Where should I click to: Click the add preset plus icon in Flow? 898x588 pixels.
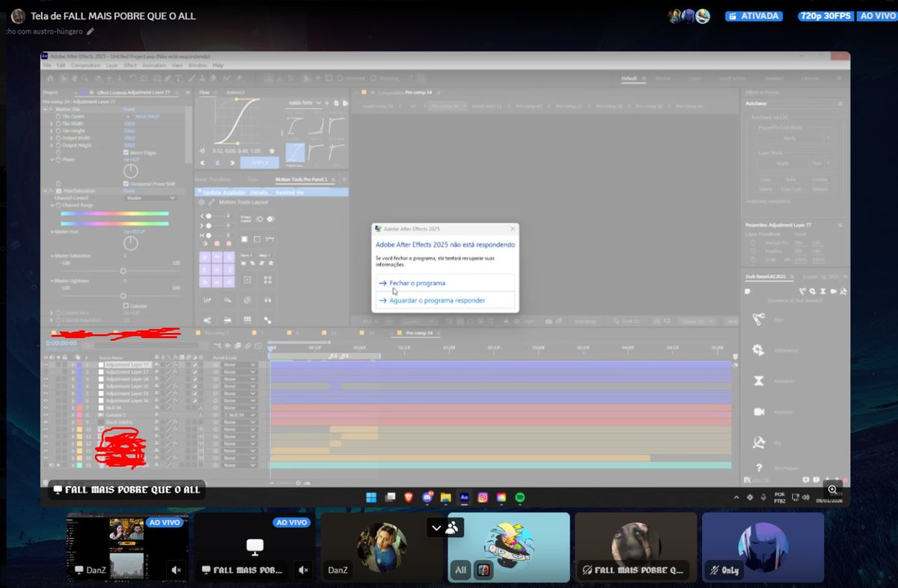[329, 102]
